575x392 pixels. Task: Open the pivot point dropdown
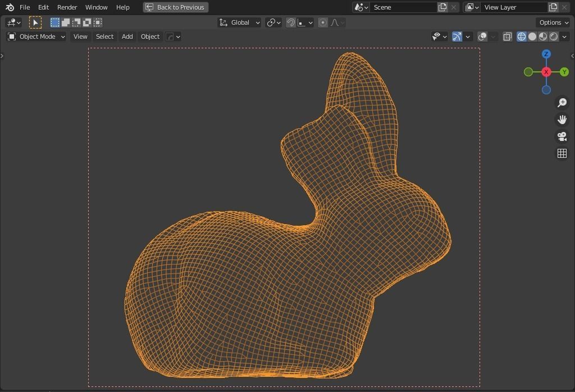click(x=273, y=22)
